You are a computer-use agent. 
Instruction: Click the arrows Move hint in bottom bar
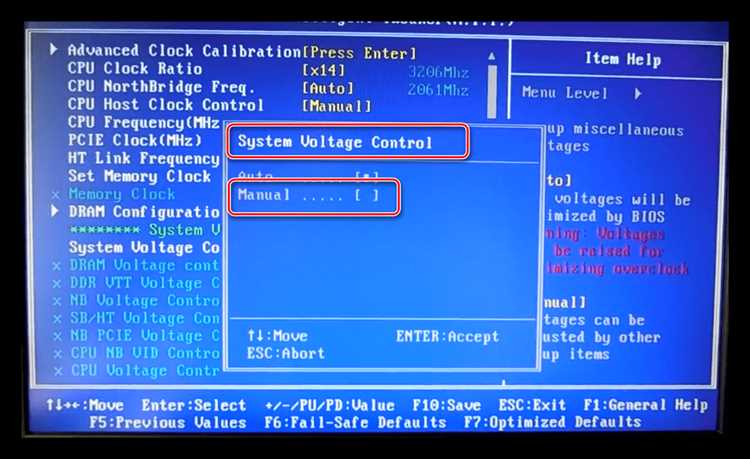[85, 405]
